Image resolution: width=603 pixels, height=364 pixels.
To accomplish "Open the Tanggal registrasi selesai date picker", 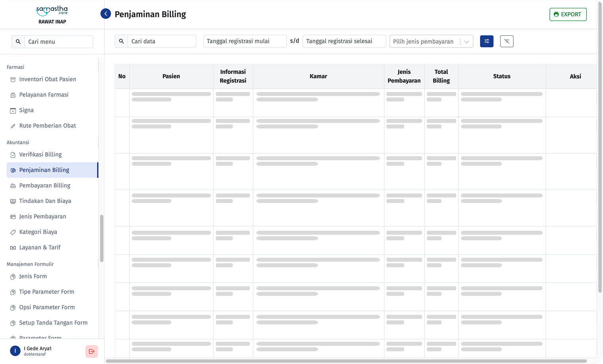I will click(x=344, y=41).
